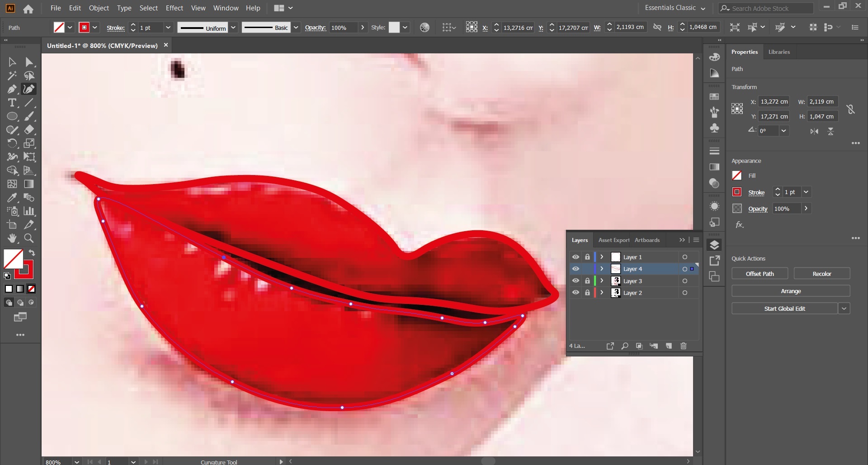Click Start Global Edit button

(784, 308)
